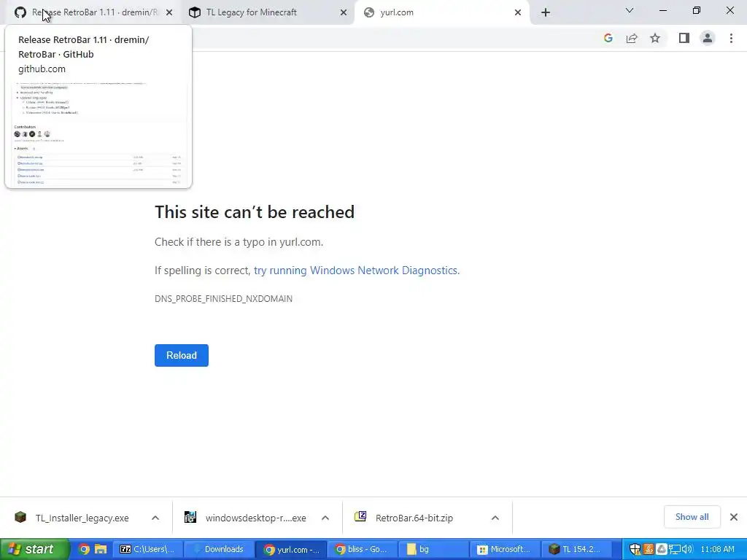
Task: Open Chrome three-dot menu
Action: click(x=731, y=38)
